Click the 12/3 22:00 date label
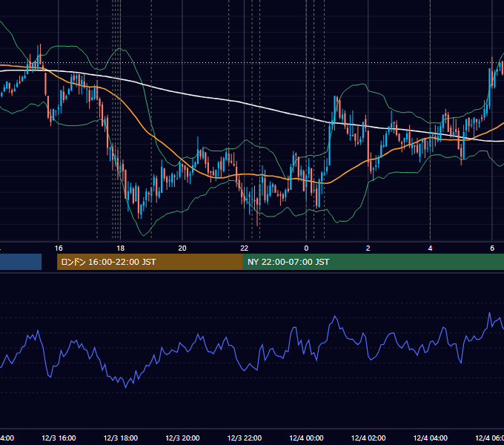 coord(245,438)
